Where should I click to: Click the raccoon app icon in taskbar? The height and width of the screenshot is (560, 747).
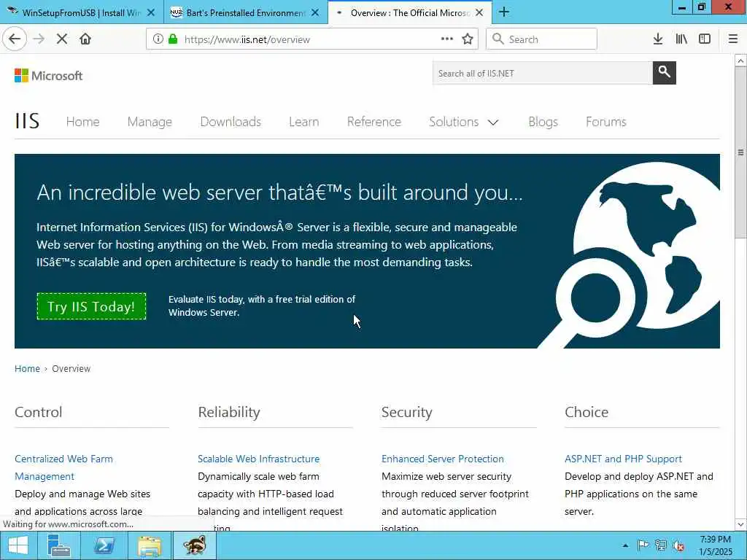pos(194,545)
